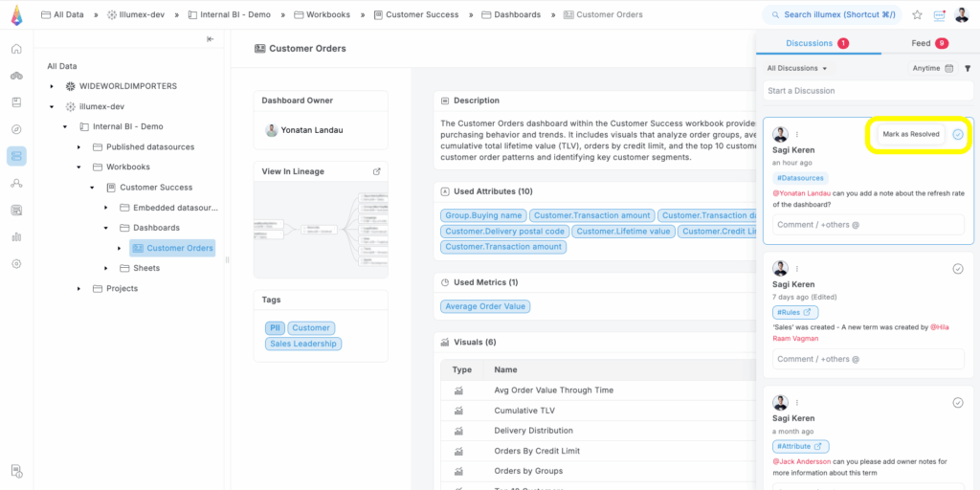Toggle resolved check on the '#Attribute' discussion

(x=957, y=403)
